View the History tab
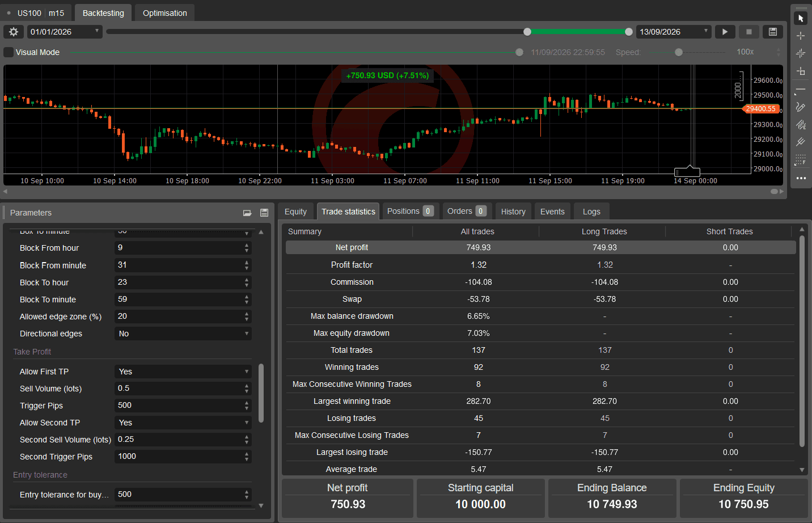Viewport: 812px width, 523px height. click(x=513, y=212)
